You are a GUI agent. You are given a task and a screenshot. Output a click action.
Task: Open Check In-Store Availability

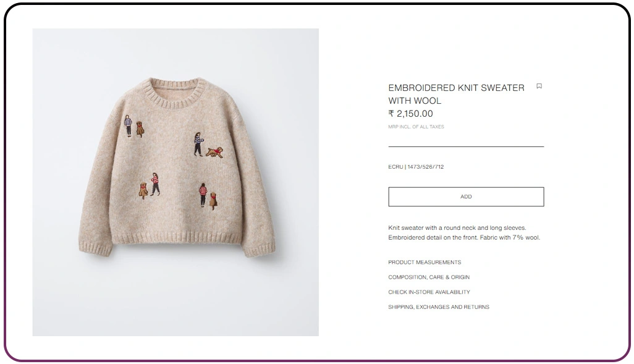[x=429, y=292]
